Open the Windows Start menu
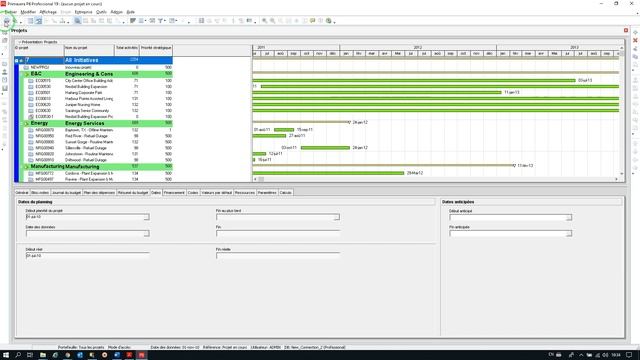The height and width of the screenshot is (360, 640). [x=6, y=355]
